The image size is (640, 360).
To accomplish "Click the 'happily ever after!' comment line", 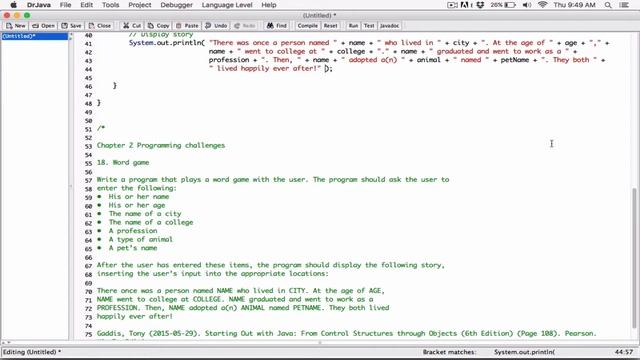I will point(135,316).
